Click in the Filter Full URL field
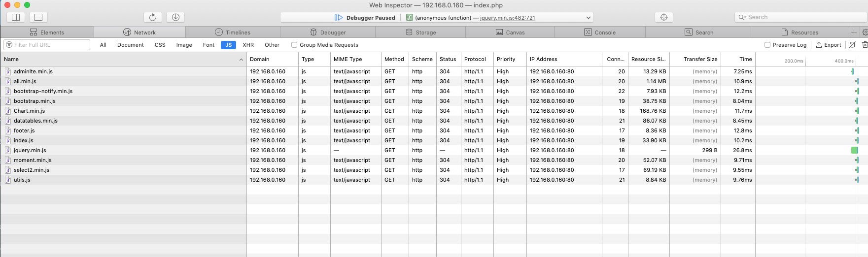The width and height of the screenshot is (868, 257). point(47,45)
